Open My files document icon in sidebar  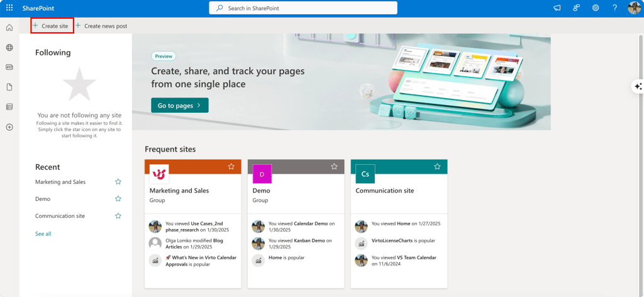click(x=9, y=87)
